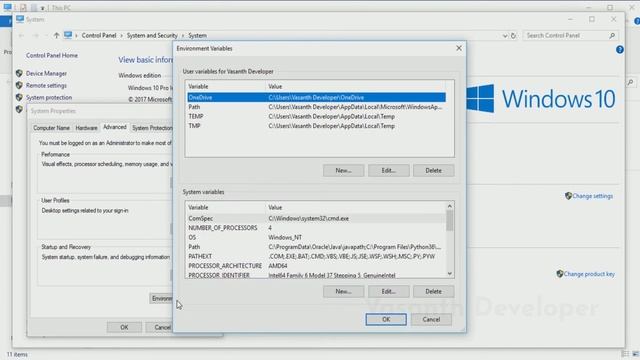Open Hardware tab in System Properties
Image resolution: width=640 pixels, height=360 pixels.
coord(87,128)
